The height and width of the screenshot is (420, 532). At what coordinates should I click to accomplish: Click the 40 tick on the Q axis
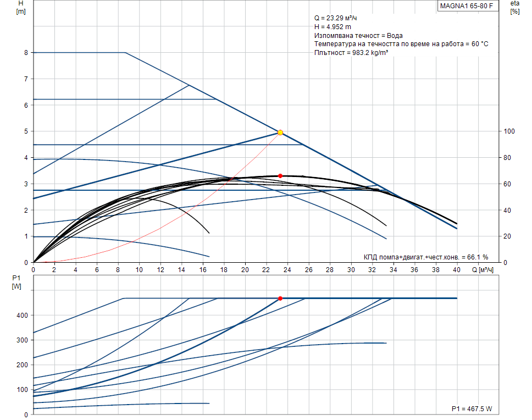coord(457,270)
